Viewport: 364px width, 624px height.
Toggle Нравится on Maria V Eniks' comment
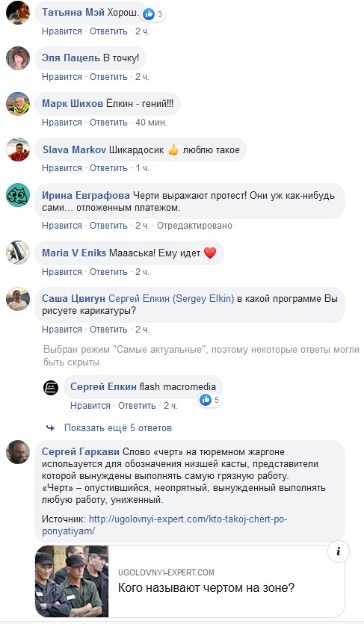(62, 272)
